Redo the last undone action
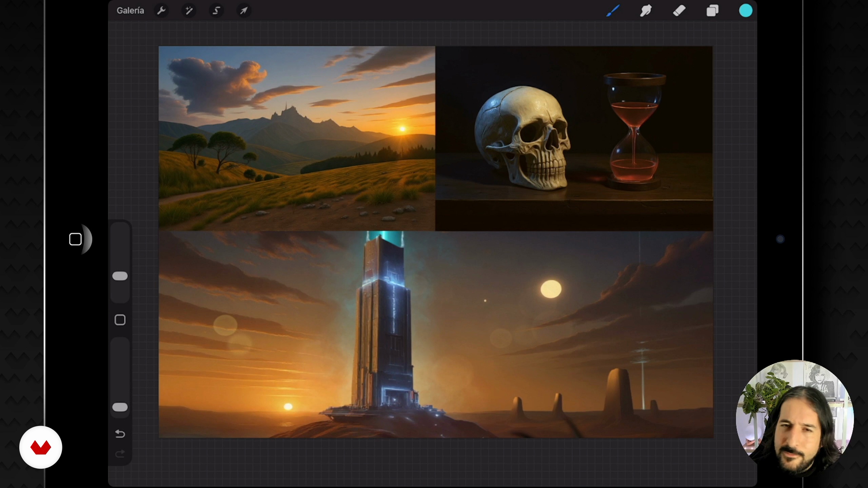The width and height of the screenshot is (868, 488). tap(120, 453)
